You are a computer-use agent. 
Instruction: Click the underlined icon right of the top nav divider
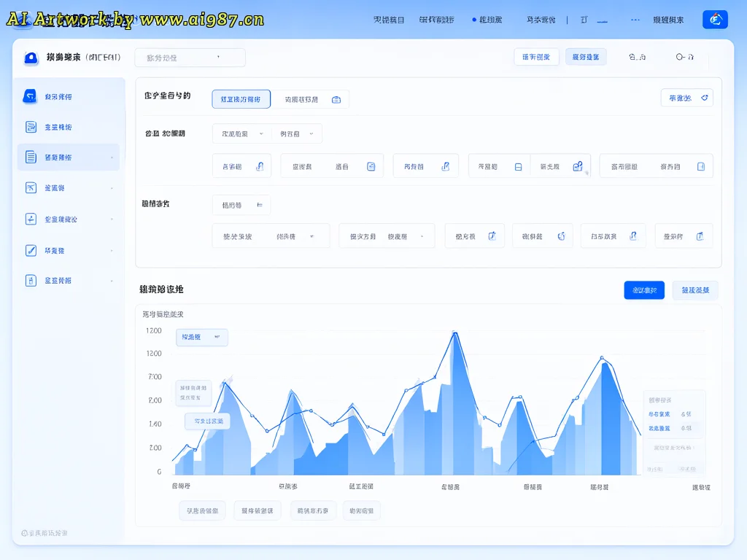(602, 20)
